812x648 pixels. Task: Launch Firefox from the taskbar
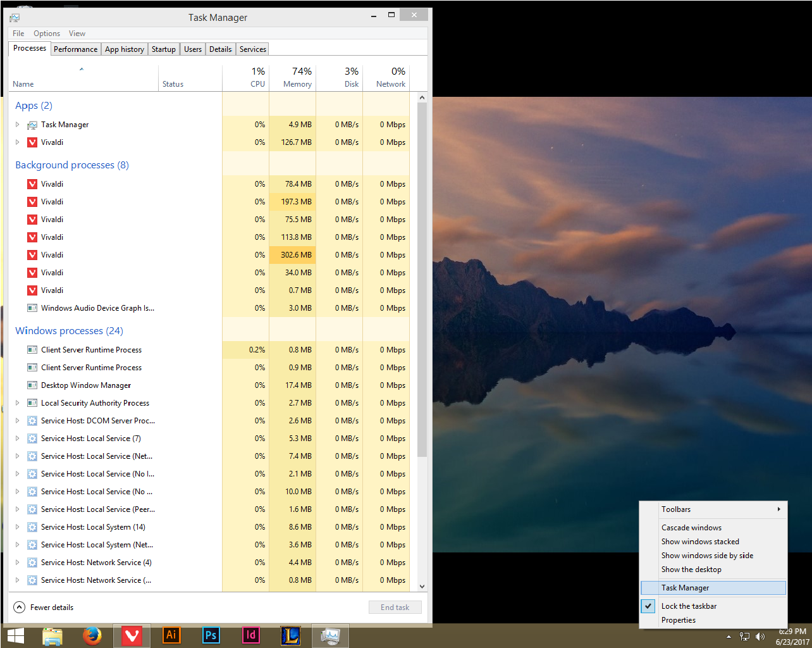point(92,636)
